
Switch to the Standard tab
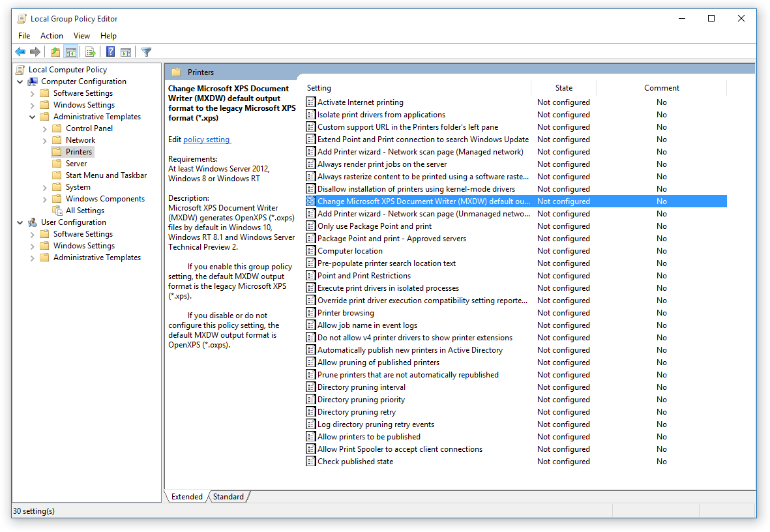pos(228,496)
